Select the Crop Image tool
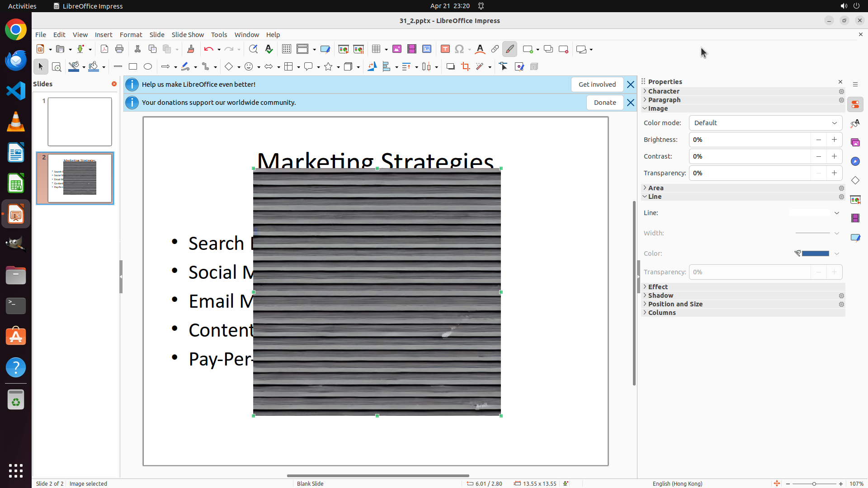Screen dimensions: 868x488 tap(466, 67)
